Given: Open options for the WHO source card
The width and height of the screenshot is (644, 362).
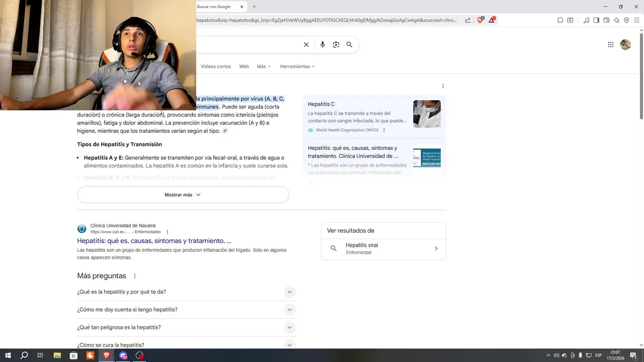Looking at the screenshot, I should pos(384,130).
